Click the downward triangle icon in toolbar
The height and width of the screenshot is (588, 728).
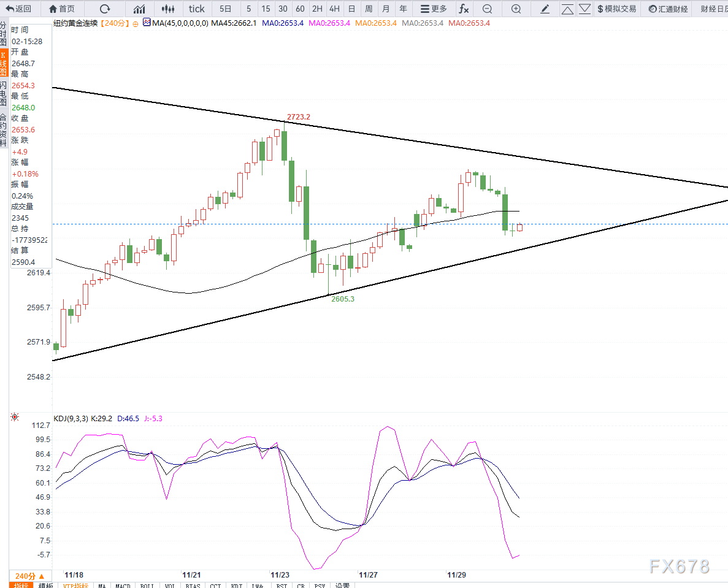click(x=585, y=9)
